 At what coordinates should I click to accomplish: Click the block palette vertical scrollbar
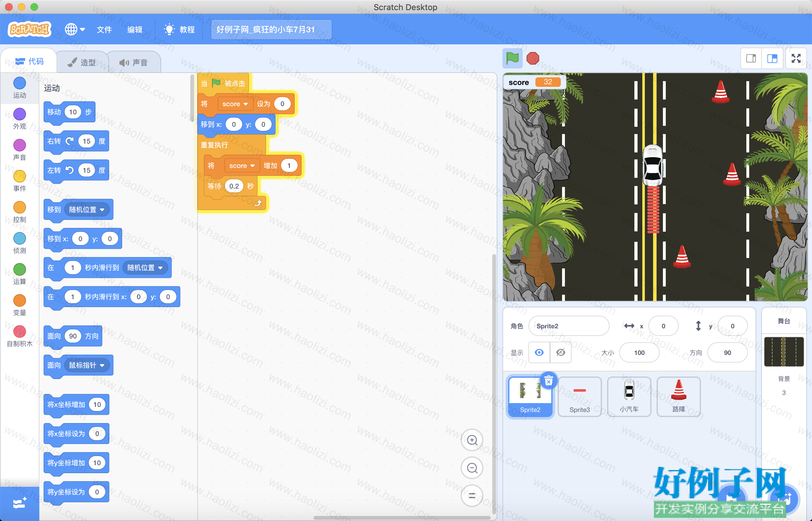(x=192, y=98)
